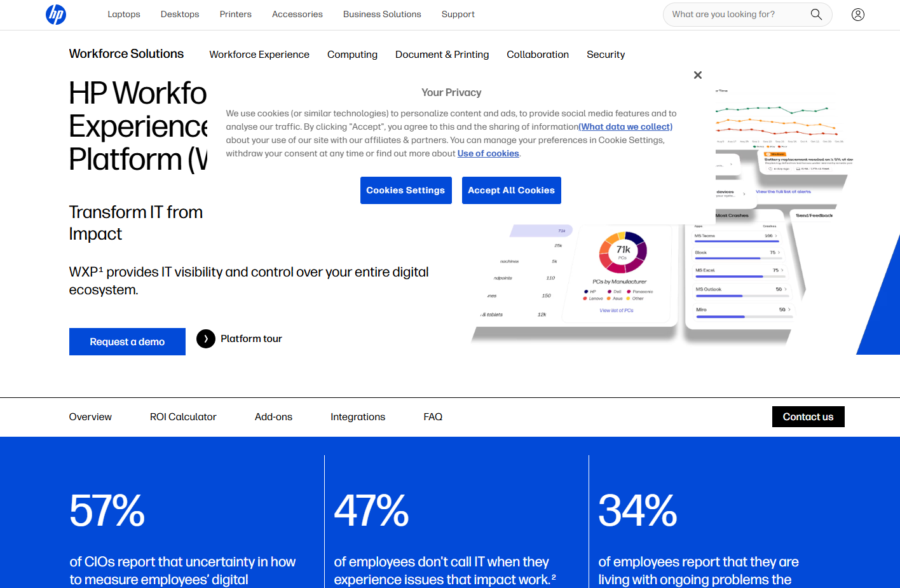This screenshot has width=900, height=588.
Task: Follow the 'What data we collect' link
Action: 625,126
